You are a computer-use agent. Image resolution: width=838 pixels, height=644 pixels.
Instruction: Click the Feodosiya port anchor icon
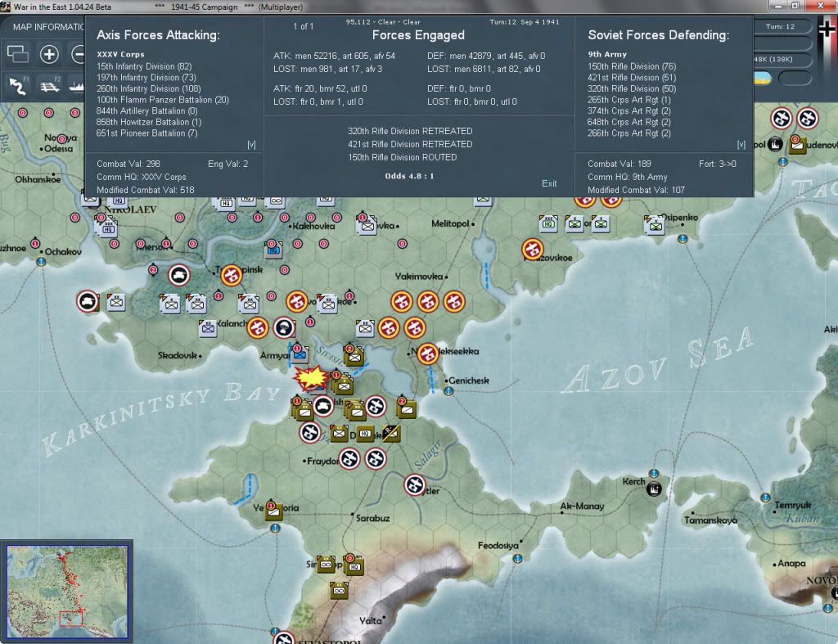pos(517,559)
